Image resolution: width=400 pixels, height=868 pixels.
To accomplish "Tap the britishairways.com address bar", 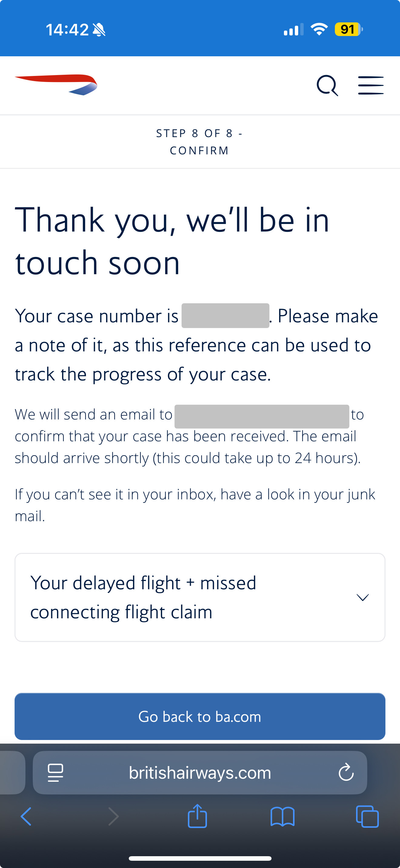I will [200, 772].
